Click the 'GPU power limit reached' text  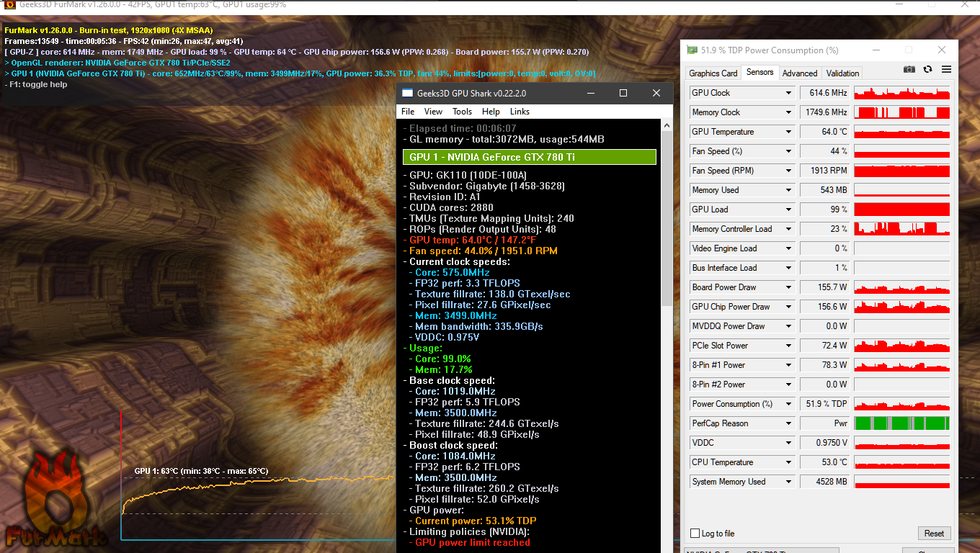pyautogui.click(x=473, y=543)
